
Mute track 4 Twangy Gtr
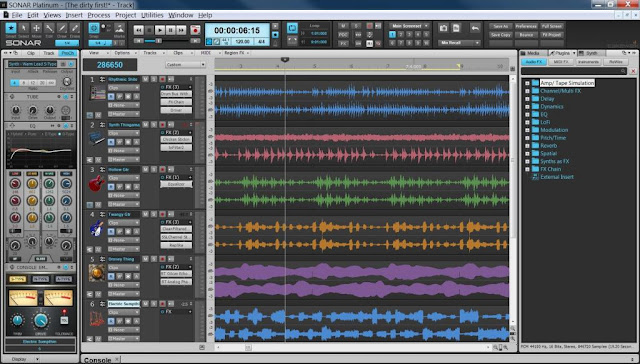pyautogui.click(x=145, y=214)
